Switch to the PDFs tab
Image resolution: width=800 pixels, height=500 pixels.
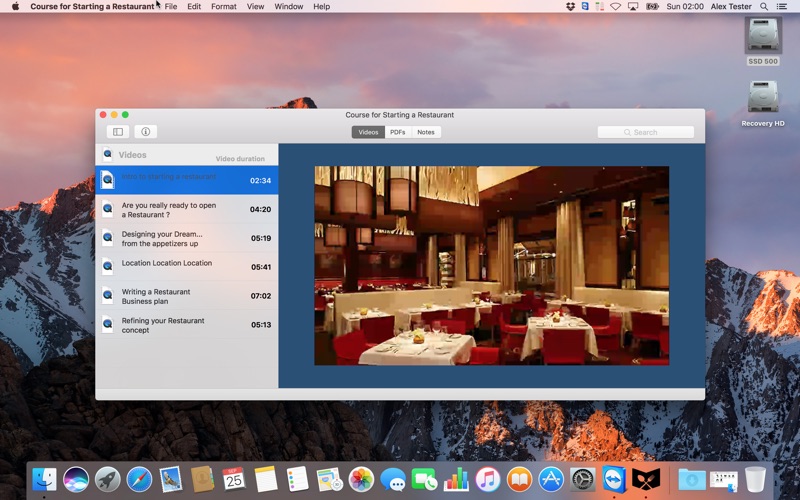point(397,132)
